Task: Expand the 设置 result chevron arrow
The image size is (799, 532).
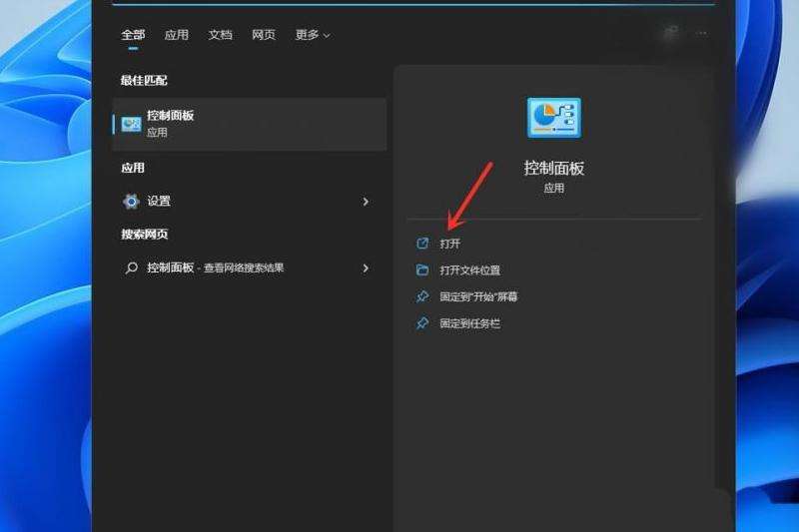Action: (366, 202)
